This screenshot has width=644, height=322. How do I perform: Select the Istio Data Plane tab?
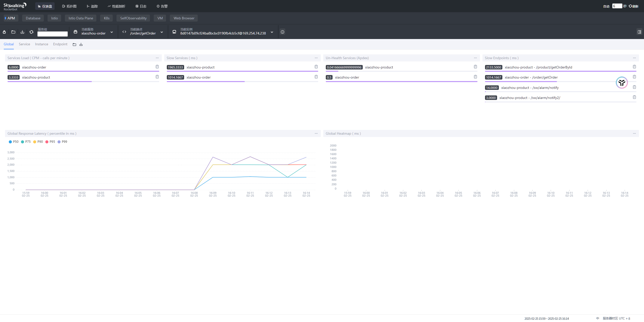click(81, 18)
